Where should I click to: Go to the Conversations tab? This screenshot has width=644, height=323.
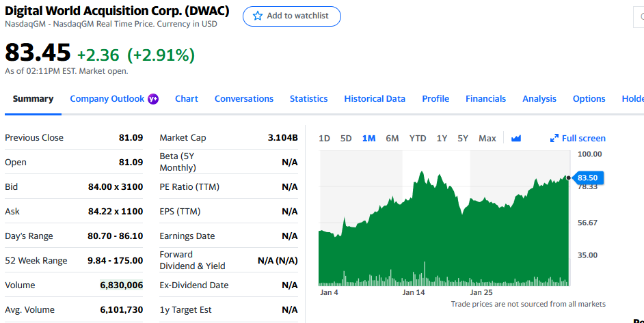pos(244,99)
